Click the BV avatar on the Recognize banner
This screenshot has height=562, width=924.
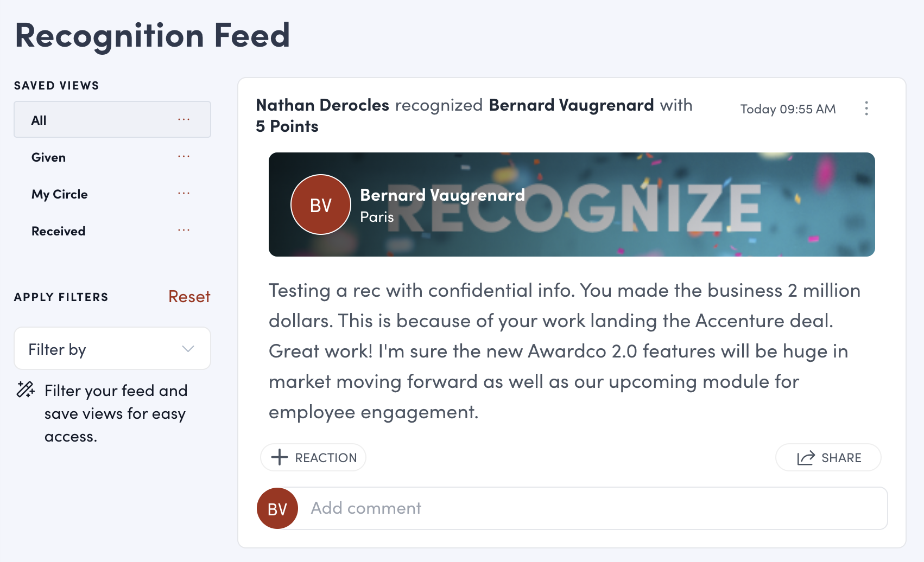pyautogui.click(x=321, y=205)
